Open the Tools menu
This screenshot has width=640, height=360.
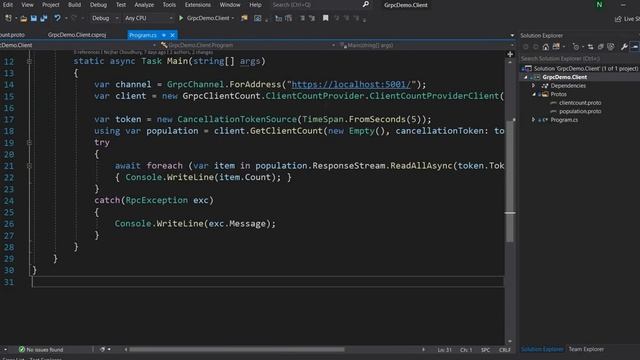pyautogui.click(x=169, y=5)
